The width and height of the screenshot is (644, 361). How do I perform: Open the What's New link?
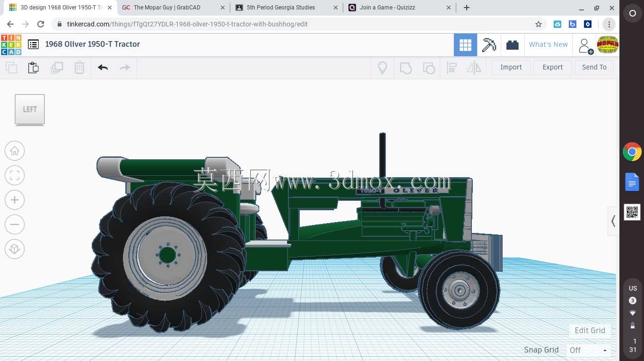tap(548, 44)
